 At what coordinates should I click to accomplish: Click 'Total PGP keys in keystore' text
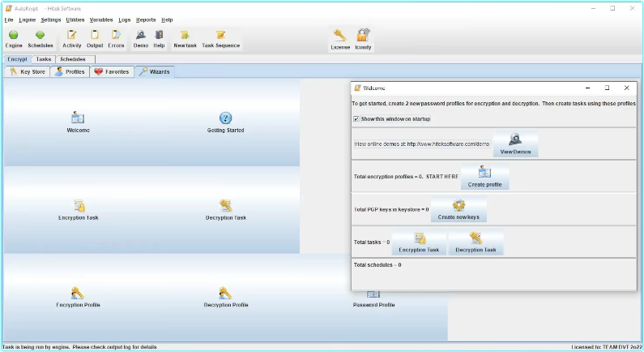[x=391, y=209]
